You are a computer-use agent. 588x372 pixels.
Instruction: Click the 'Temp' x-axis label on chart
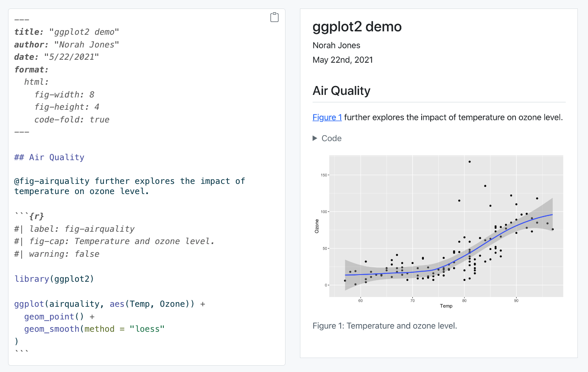tap(446, 306)
